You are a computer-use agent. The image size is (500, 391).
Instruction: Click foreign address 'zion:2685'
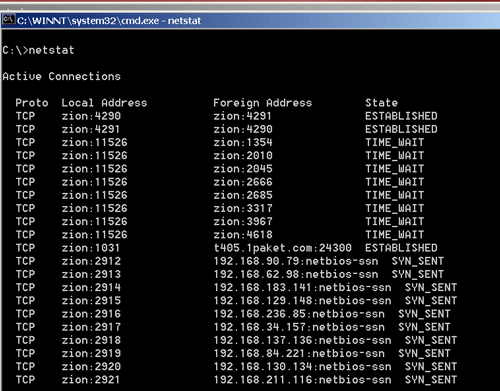tap(243, 195)
